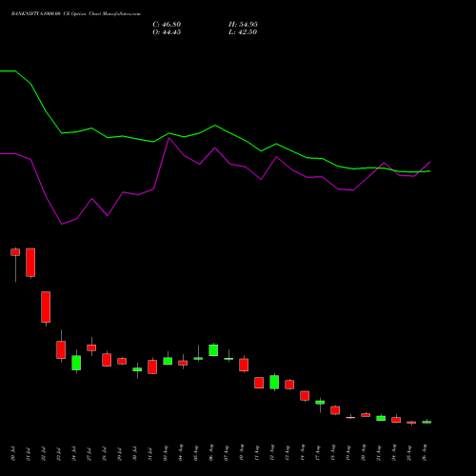Select the 26 Aug date label
The height and width of the screenshot is (476, 476).
425,453
